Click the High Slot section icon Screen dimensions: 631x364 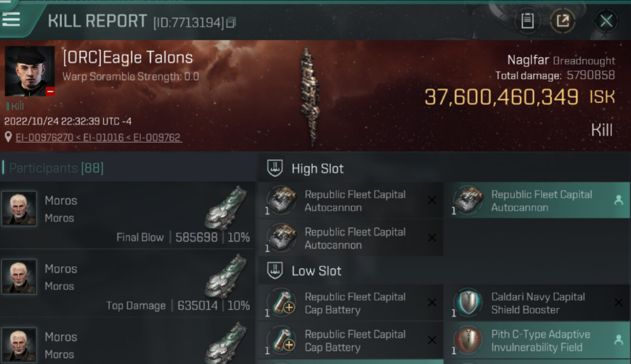point(275,168)
